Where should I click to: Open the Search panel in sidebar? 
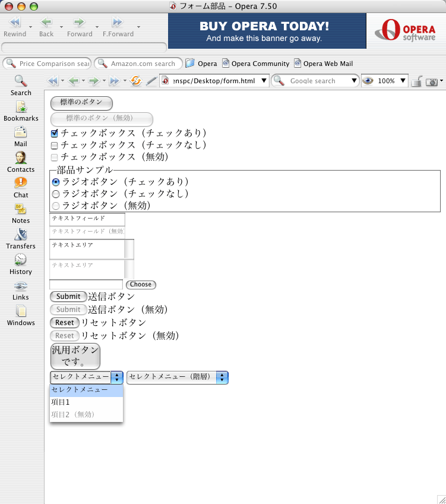21,86
